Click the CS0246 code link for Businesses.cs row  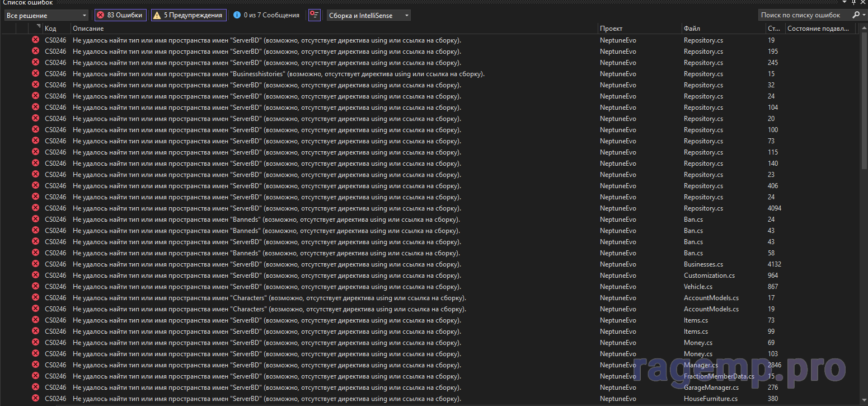click(x=55, y=264)
